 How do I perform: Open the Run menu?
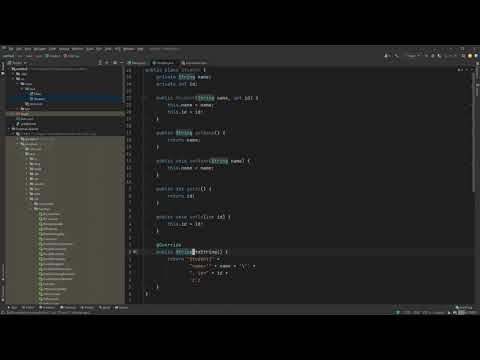[99, 49]
